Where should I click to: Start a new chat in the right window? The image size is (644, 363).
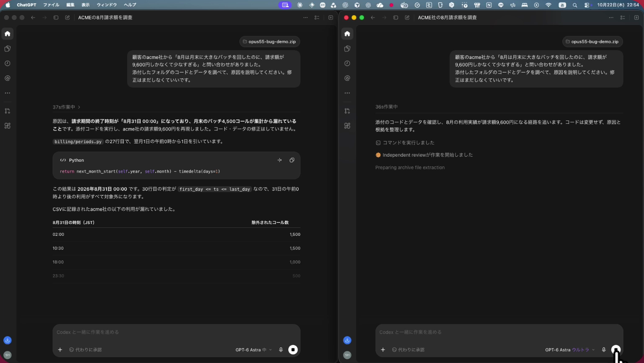(407, 18)
